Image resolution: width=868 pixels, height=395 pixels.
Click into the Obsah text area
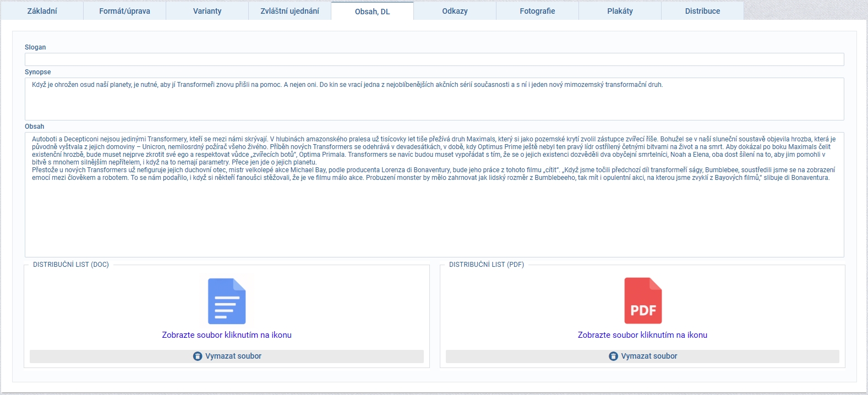[434, 195]
